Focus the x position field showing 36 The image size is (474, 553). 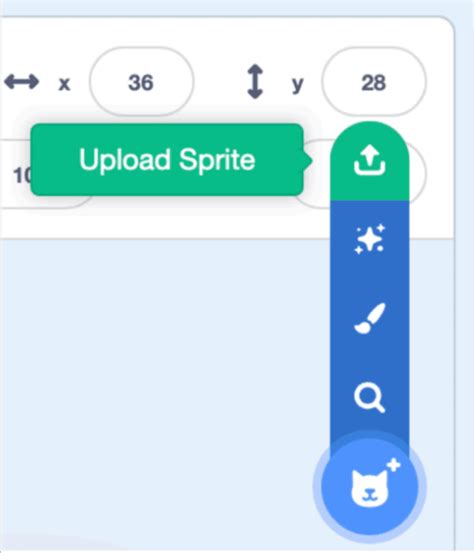pyautogui.click(x=141, y=81)
